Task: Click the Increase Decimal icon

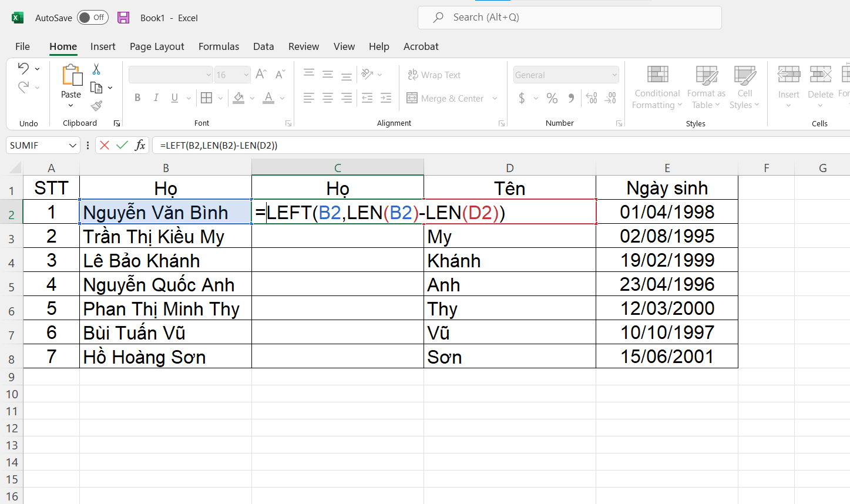Action: pos(592,98)
